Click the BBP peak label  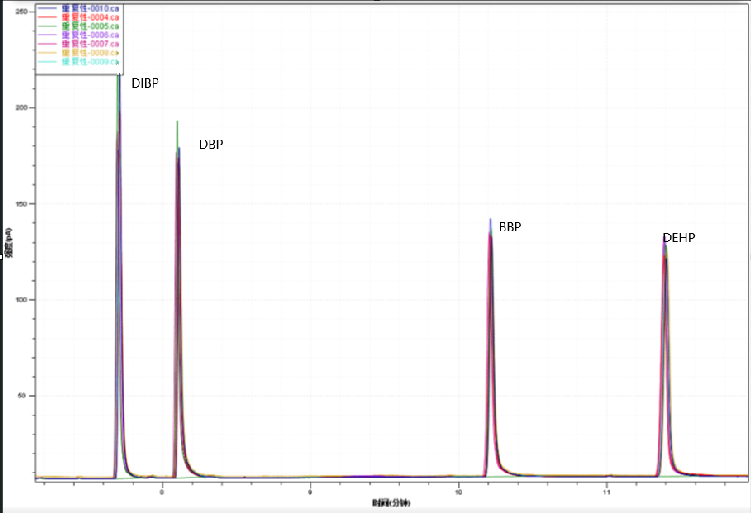[x=510, y=227]
